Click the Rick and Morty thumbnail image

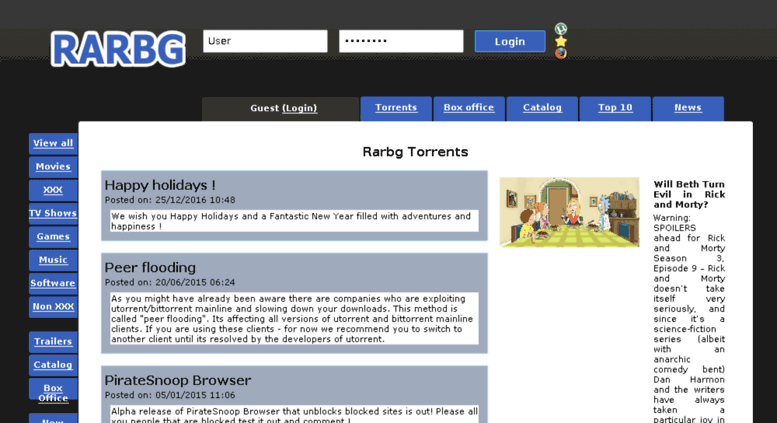[569, 212]
